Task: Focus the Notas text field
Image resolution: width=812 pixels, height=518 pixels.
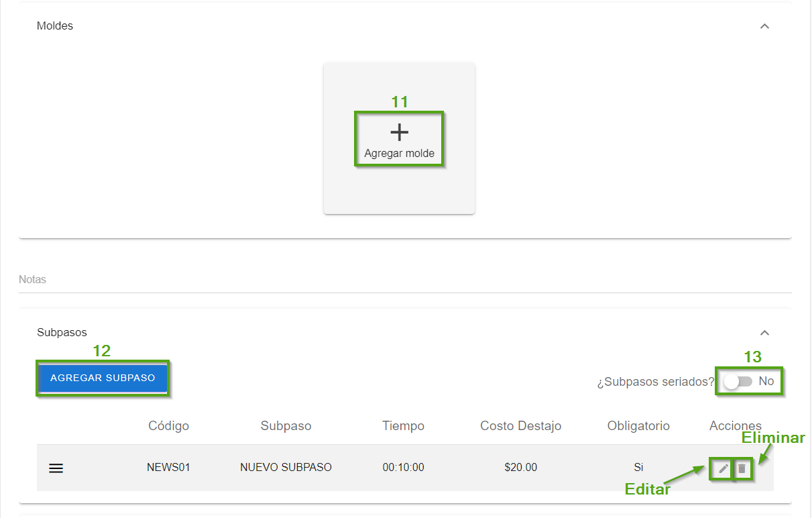Action: click(x=402, y=280)
